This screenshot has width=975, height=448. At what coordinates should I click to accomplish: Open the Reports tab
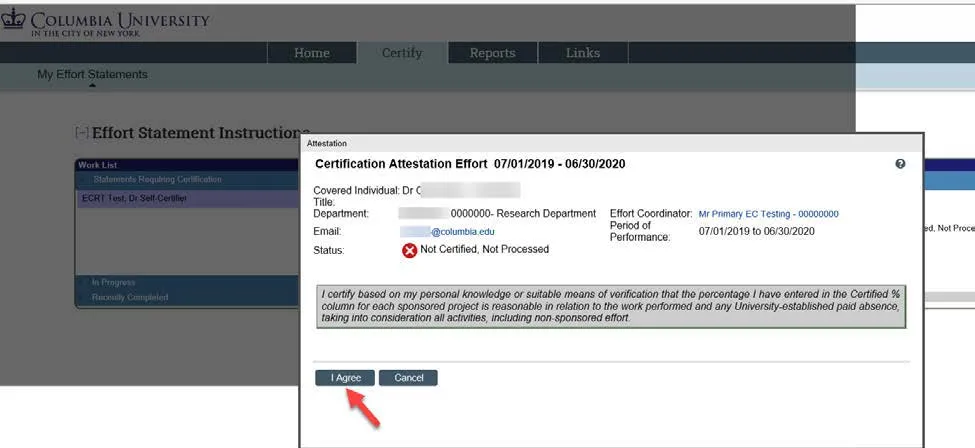(x=492, y=53)
